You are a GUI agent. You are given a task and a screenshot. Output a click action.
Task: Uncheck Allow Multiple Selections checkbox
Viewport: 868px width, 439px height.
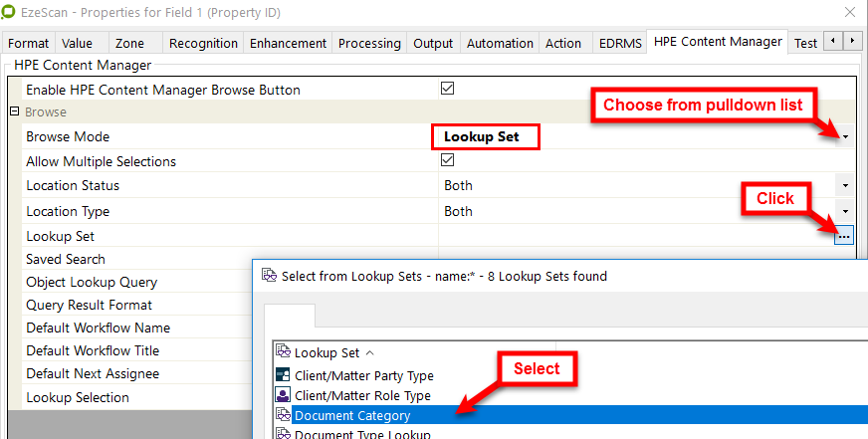[447, 160]
